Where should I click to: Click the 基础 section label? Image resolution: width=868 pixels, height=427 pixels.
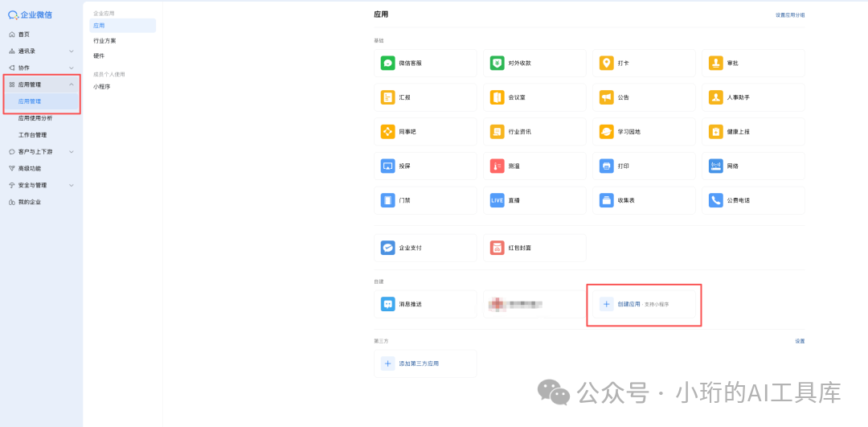[x=379, y=41]
